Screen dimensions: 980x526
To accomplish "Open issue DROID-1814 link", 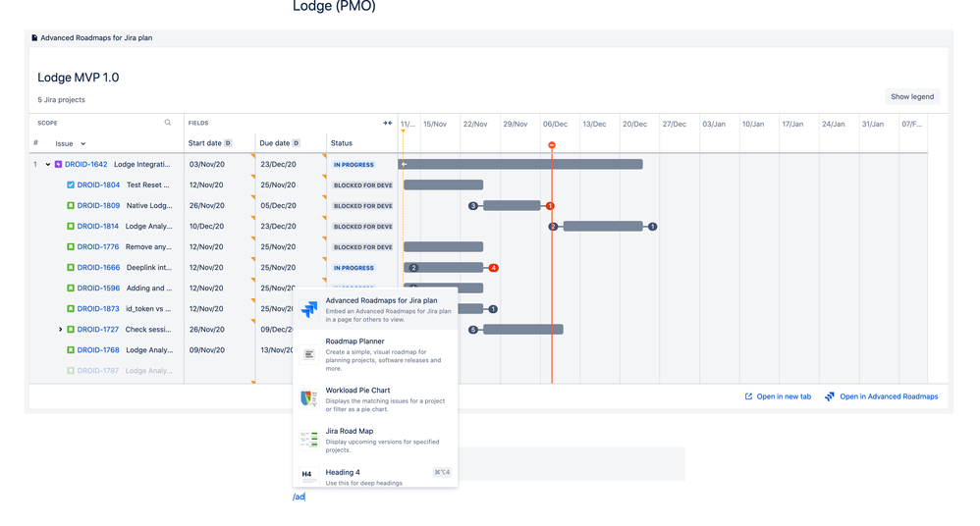I will [97, 226].
